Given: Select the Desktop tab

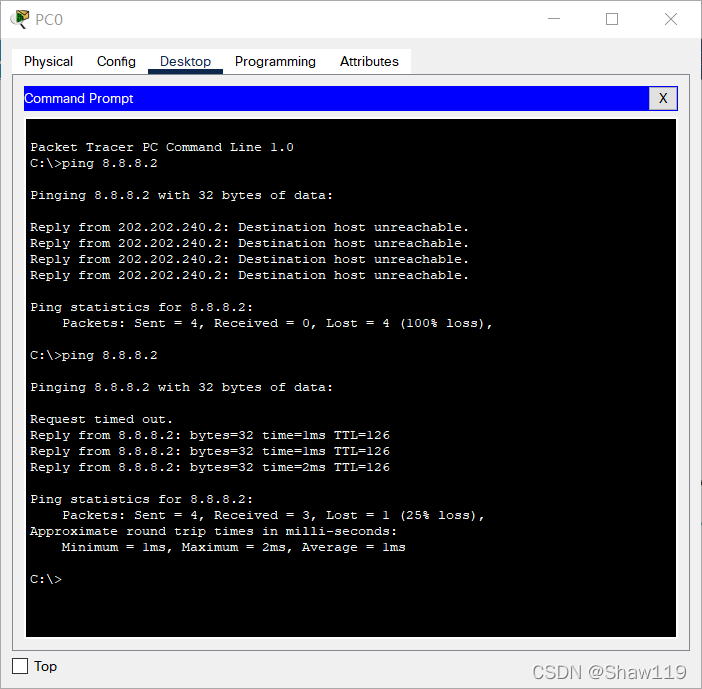Looking at the screenshot, I should (x=185, y=61).
